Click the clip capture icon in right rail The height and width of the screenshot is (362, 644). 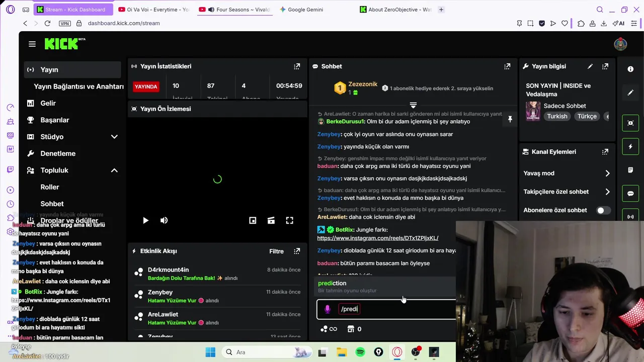point(630,123)
